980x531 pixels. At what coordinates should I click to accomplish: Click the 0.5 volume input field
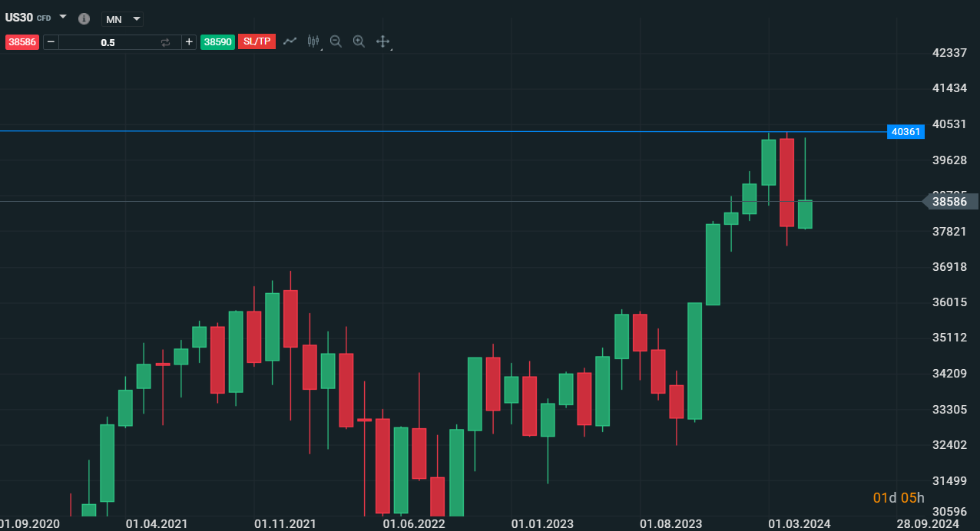108,42
